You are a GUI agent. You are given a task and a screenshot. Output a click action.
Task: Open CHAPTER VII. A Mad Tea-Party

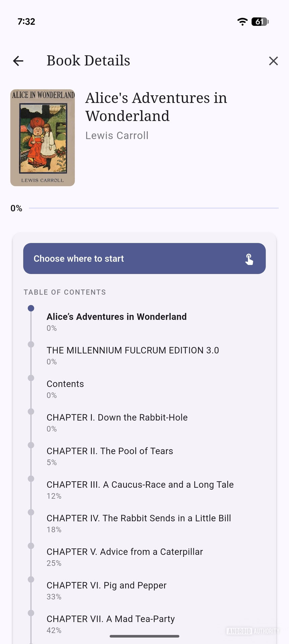tap(111, 619)
